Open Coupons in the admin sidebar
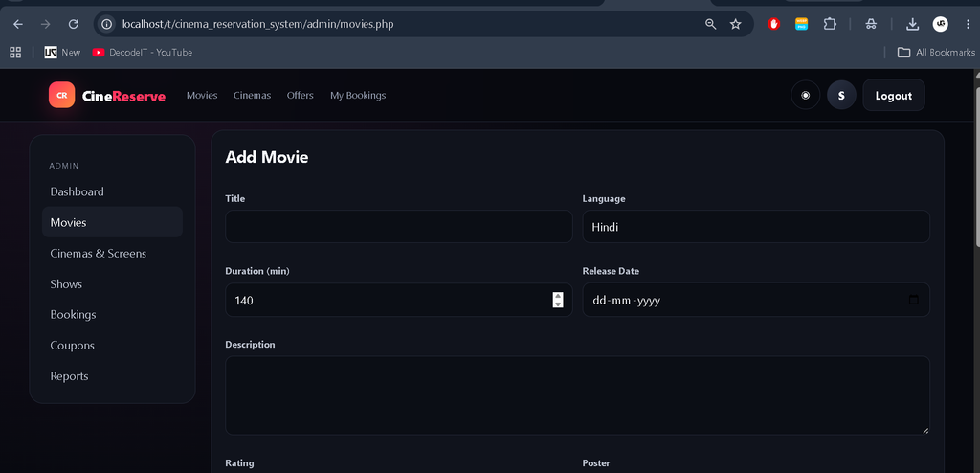Screen dimensions: 980x473 pyautogui.click(x=113, y=346)
